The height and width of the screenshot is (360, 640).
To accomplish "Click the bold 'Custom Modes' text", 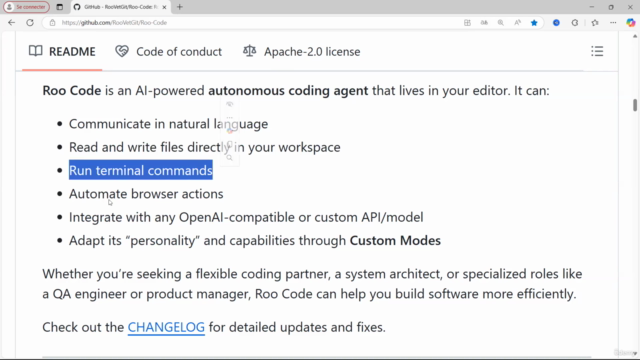I will 395,240.
